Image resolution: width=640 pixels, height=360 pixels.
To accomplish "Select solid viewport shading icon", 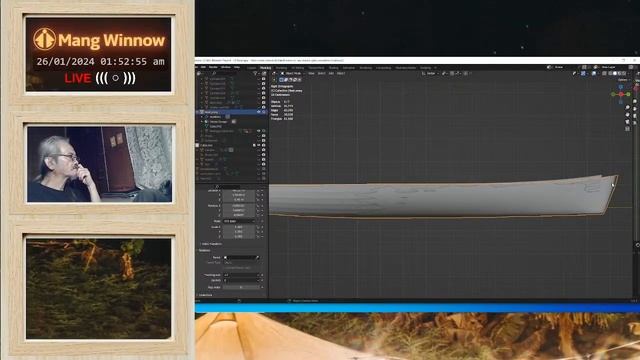I will pyautogui.click(x=615, y=73).
